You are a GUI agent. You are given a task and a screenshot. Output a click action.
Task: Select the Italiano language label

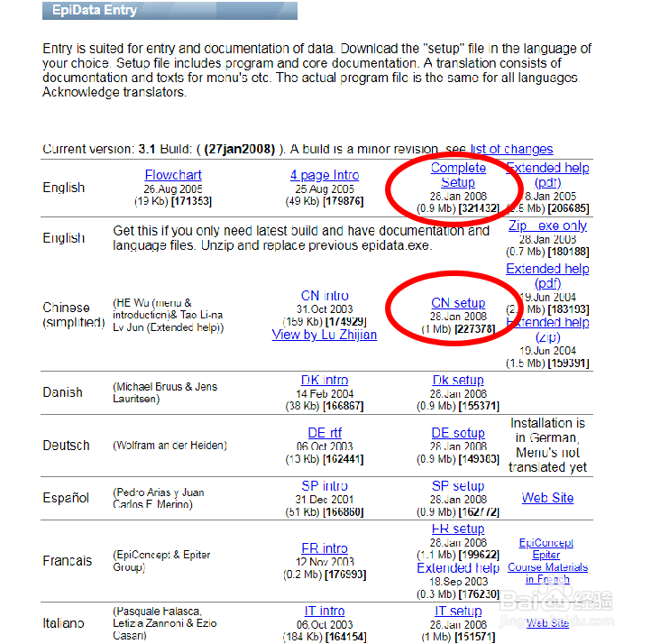(63, 623)
